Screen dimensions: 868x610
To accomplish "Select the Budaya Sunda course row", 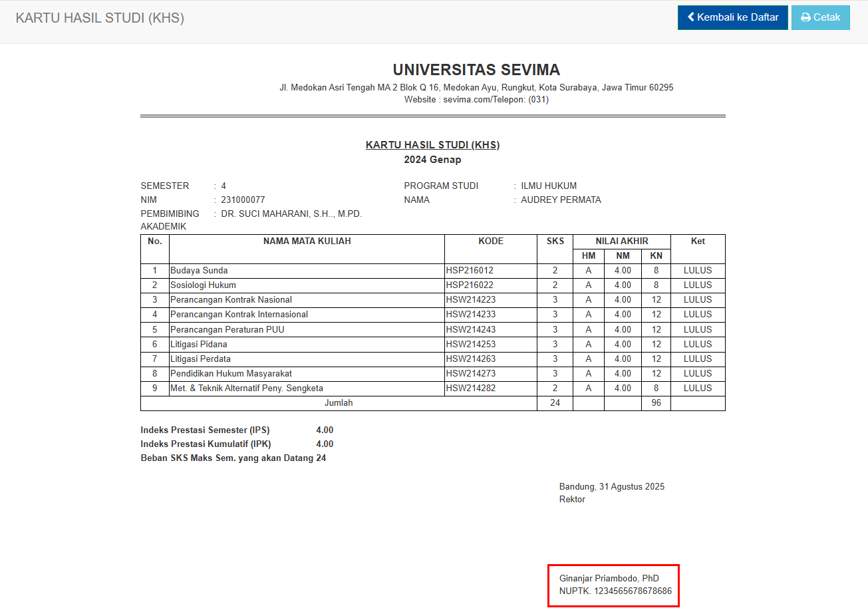I will [199, 271].
